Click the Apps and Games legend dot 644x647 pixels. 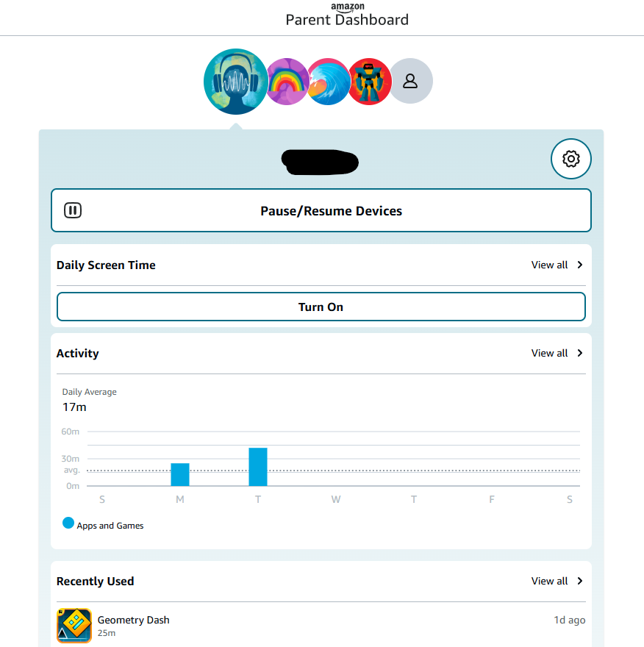68,523
